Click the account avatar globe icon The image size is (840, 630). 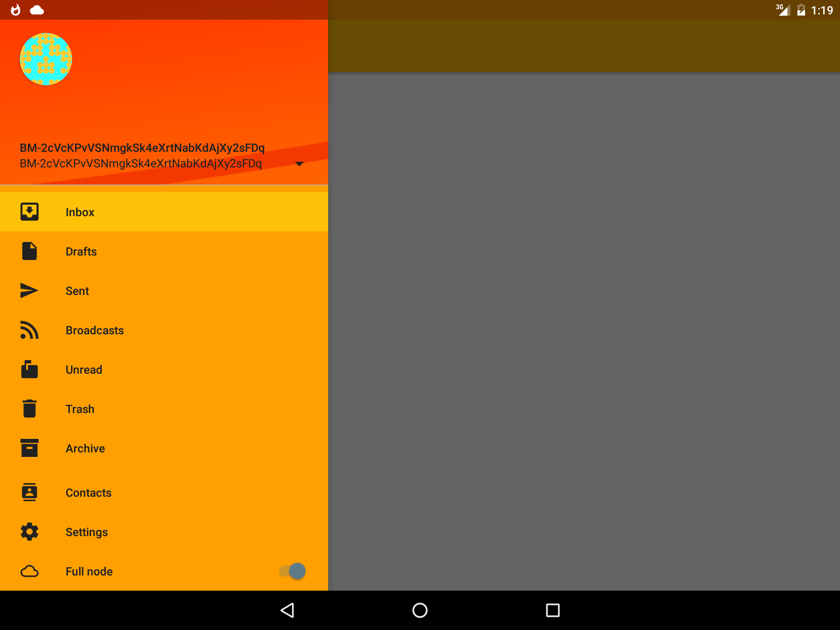pyautogui.click(x=46, y=59)
